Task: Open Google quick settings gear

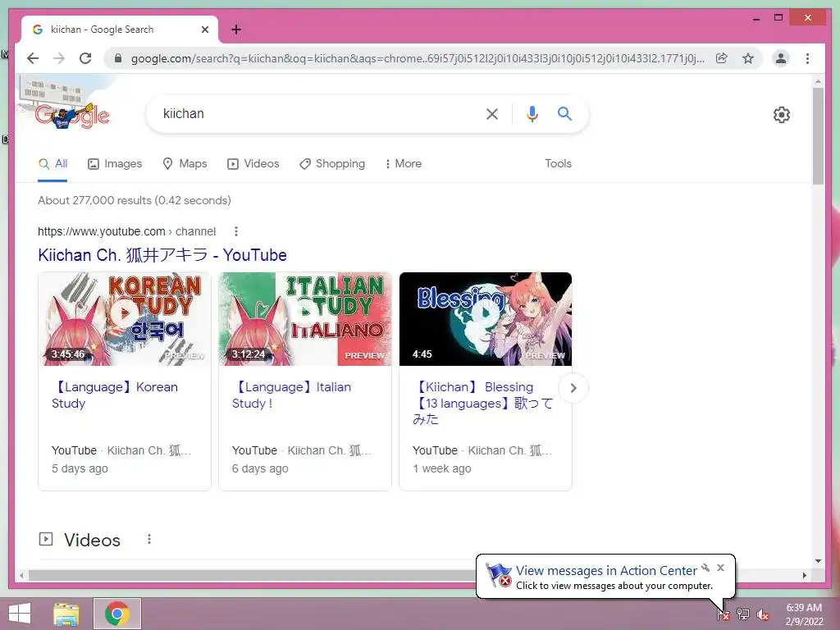Action: pos(782,115)
